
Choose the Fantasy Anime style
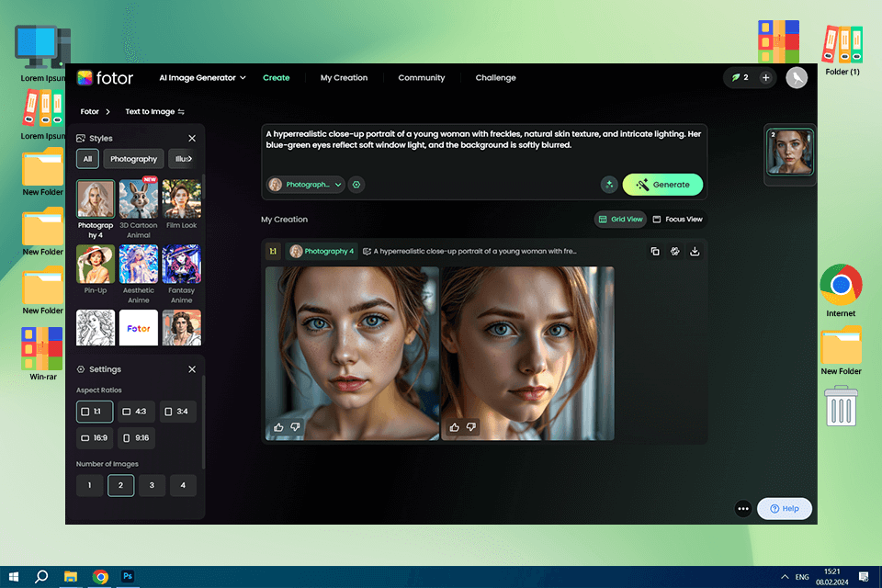[x=181, y=264]
